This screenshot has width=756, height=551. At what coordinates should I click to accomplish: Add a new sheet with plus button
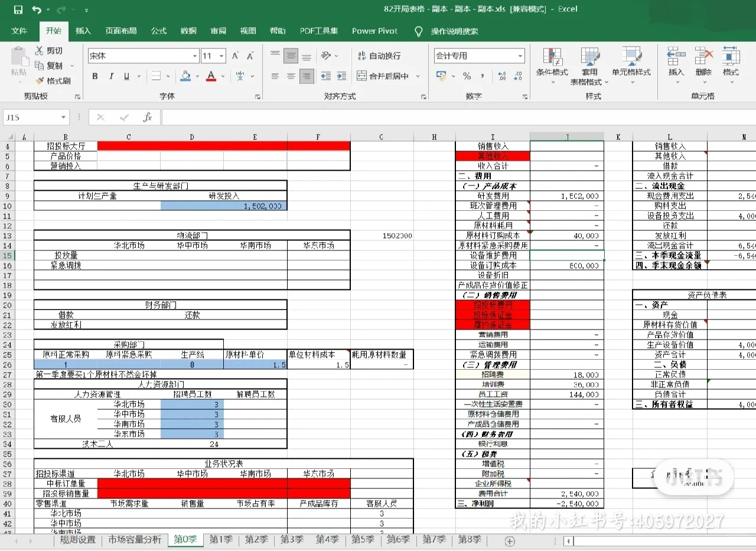(510, 541)
